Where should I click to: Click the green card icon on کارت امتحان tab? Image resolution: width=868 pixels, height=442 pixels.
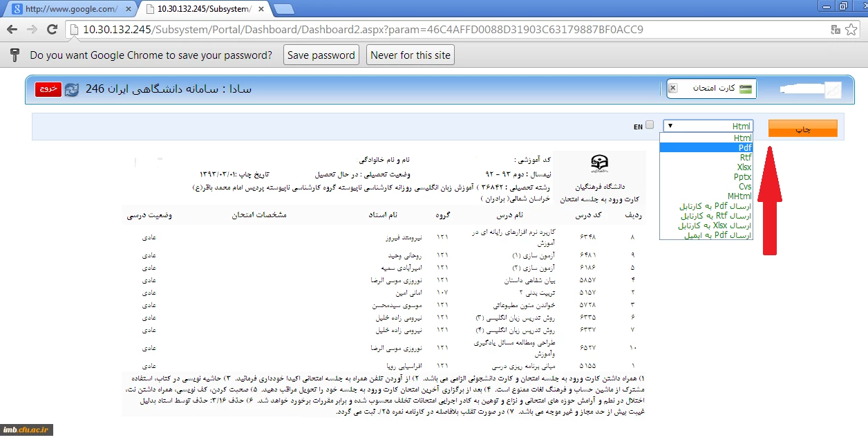[x=745, y=89]
